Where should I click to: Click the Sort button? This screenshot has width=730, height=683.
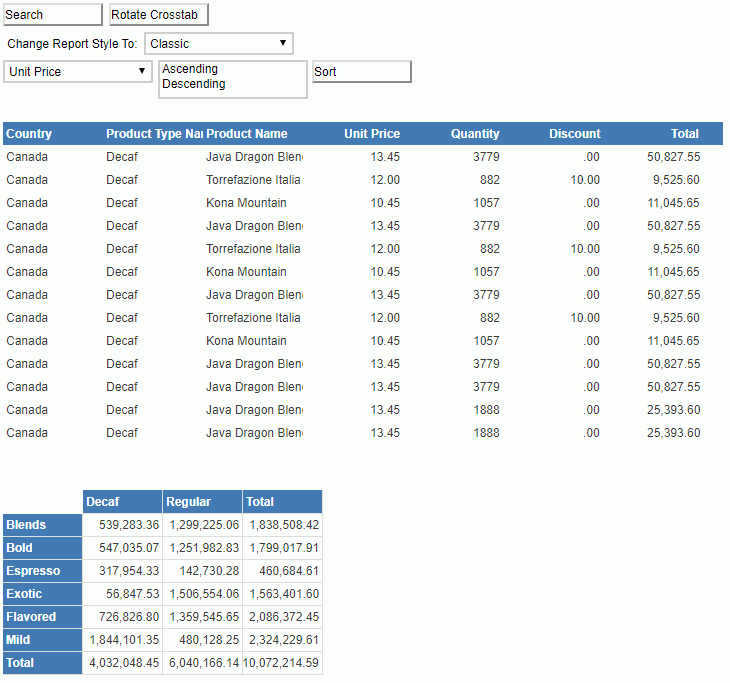[362, 72]
